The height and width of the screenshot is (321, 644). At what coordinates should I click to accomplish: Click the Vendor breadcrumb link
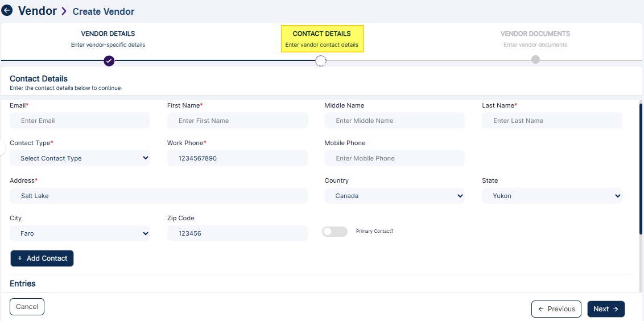(x=38, y=11)
